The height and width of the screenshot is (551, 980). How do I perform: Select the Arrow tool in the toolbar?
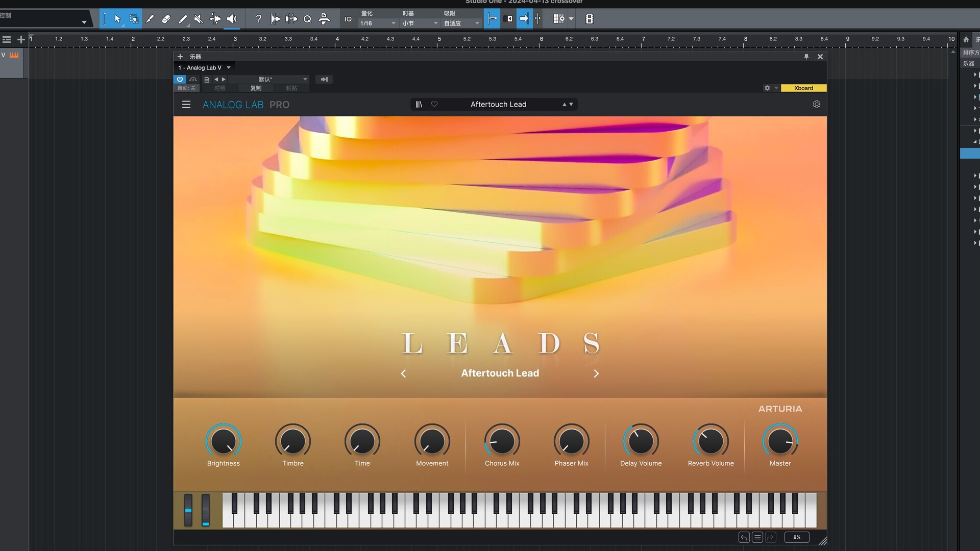[117, 19]
